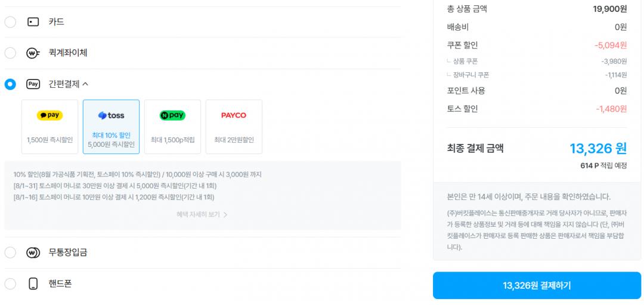Pick the green N pay logo
644x305 pixels.
[172, 116]
